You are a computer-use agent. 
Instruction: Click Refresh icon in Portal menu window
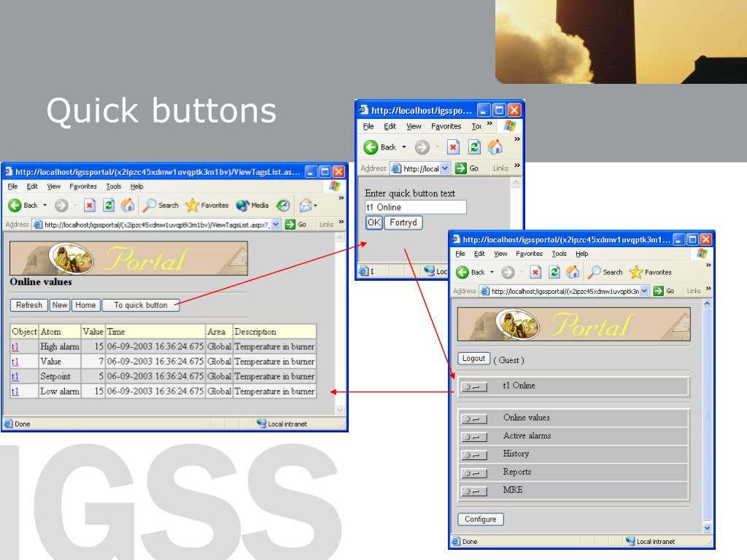pyautogui.click(x=554, y=272)
